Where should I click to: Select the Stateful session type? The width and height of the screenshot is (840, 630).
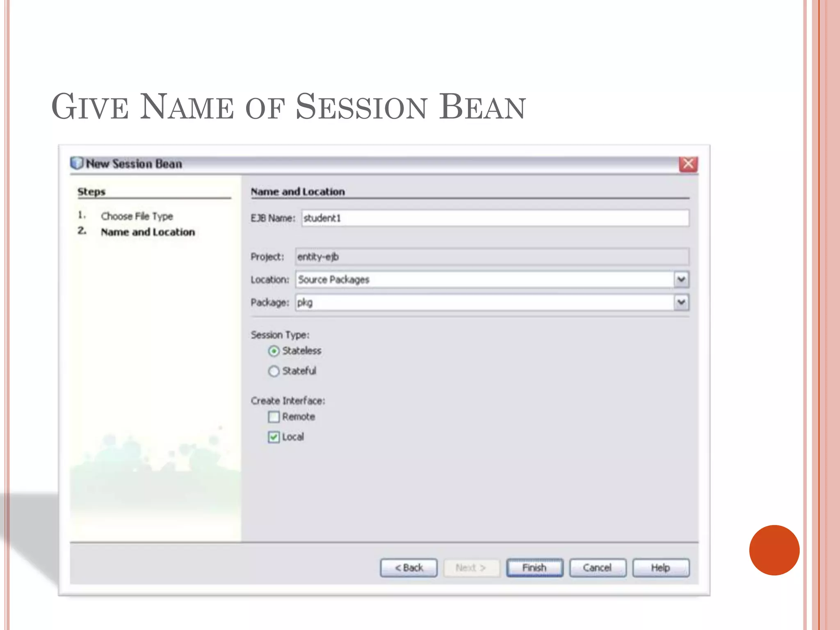pyautogui.click(x=274, y=371)
